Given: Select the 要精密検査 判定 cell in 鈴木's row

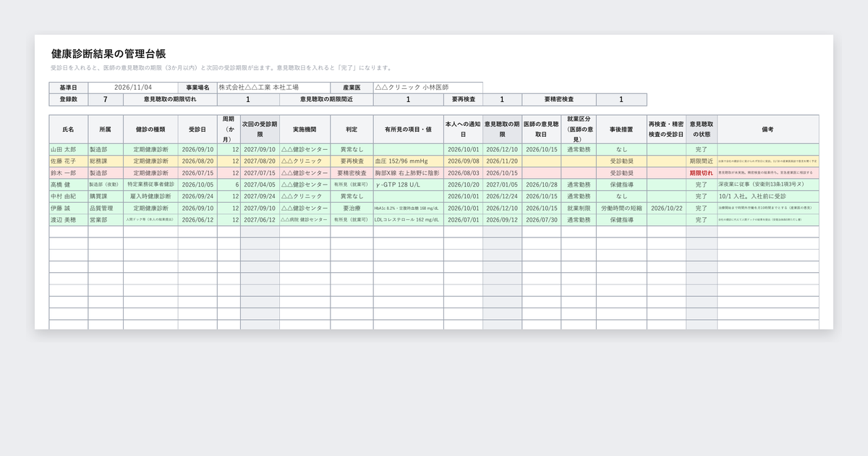Looking at the screenshot, I should click(352, 173).
